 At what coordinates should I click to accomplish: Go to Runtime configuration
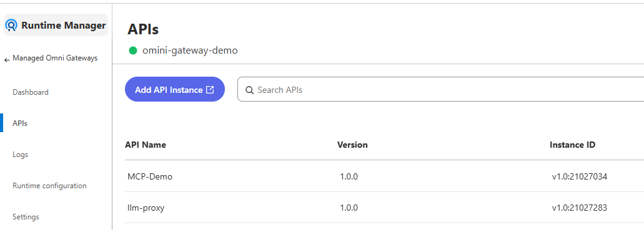coord(49,186)
